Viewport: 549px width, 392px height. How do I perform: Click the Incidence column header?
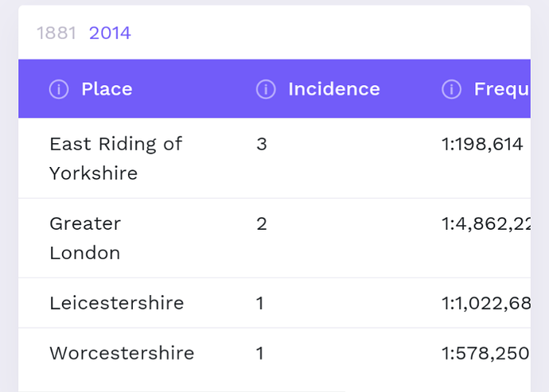[333, 89]
